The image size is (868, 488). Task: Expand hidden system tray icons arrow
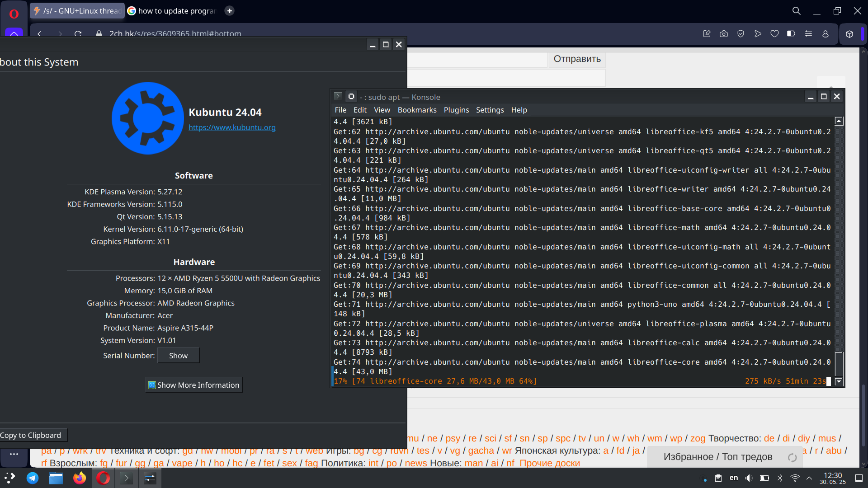coord(809,478)
